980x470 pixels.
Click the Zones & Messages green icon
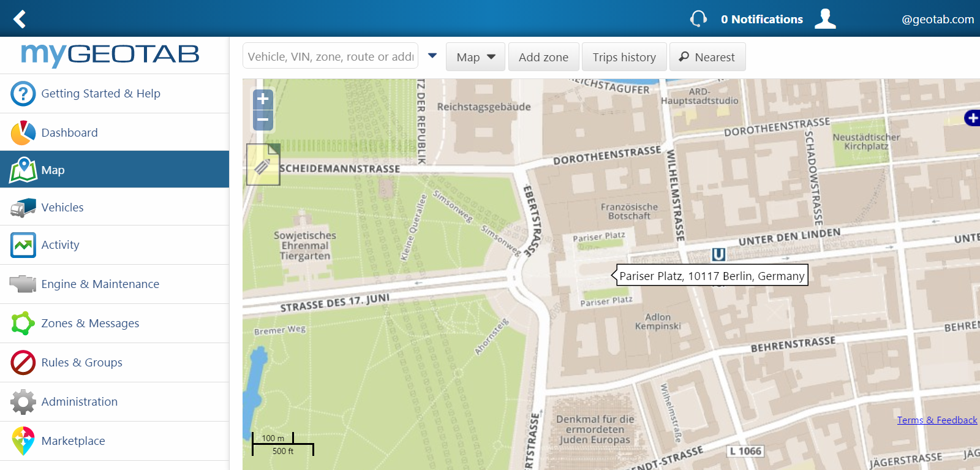click(23, 324)
